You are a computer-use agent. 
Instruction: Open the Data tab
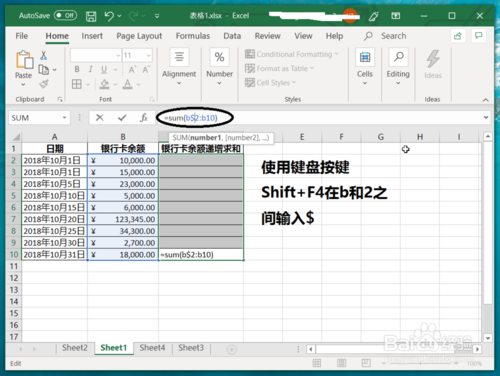(x=232, y=36)
